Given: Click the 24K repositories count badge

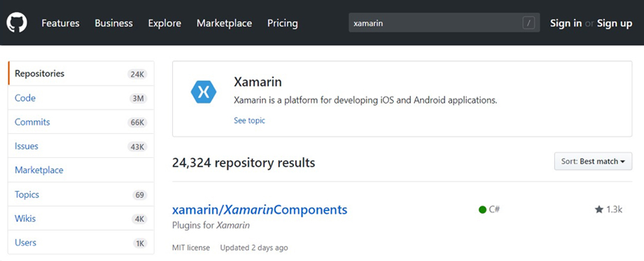Looking at the screenshot, I should click(136, 74).
